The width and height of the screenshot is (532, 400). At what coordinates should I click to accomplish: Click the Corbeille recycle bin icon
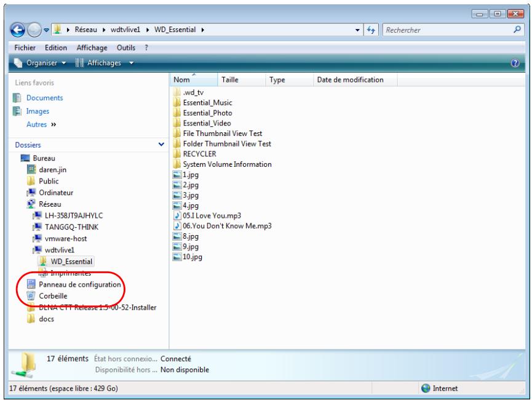[x=31, y=296]
